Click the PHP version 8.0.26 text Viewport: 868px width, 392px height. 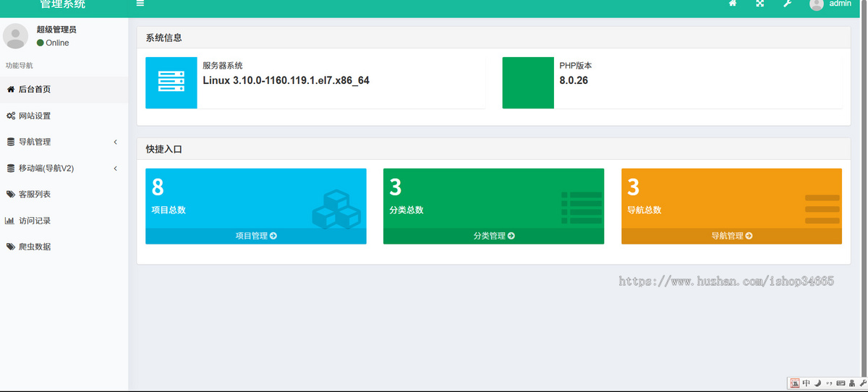point(574,80)
